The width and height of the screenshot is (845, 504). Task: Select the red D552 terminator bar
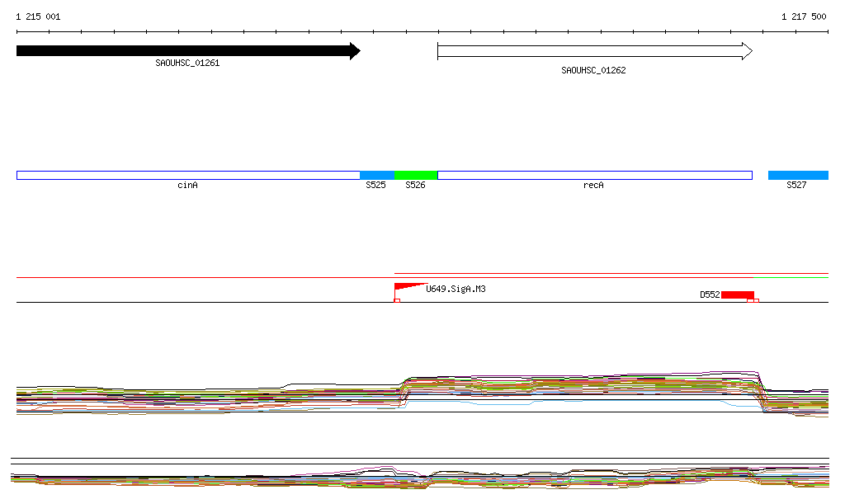pyautogui.click(x=737, y=294)
